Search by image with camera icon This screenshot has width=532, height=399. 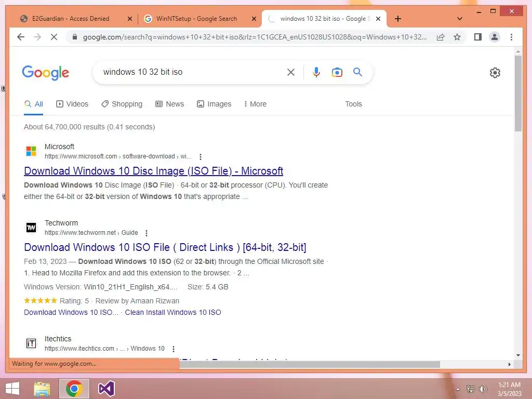(x=337, y=72)
